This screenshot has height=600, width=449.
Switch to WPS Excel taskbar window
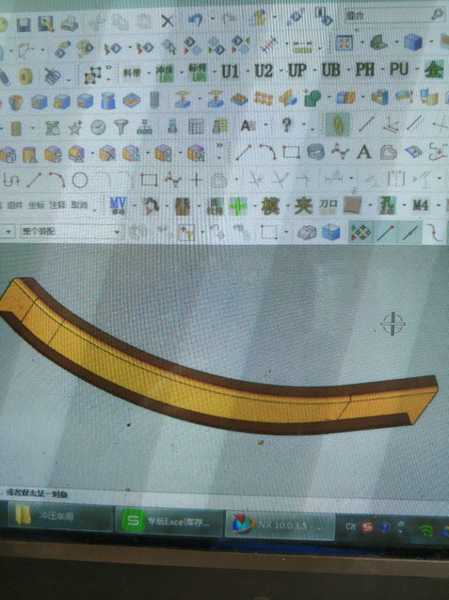click(x=168, y=520)
